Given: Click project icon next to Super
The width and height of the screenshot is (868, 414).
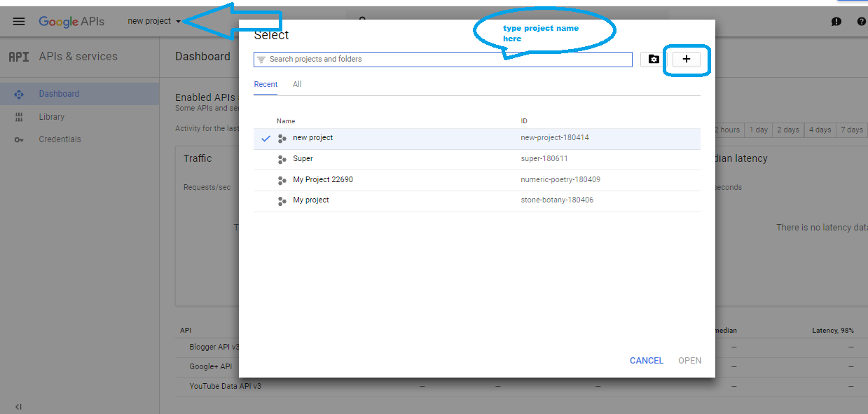Looking at the screenshot, I should [282, 160].
